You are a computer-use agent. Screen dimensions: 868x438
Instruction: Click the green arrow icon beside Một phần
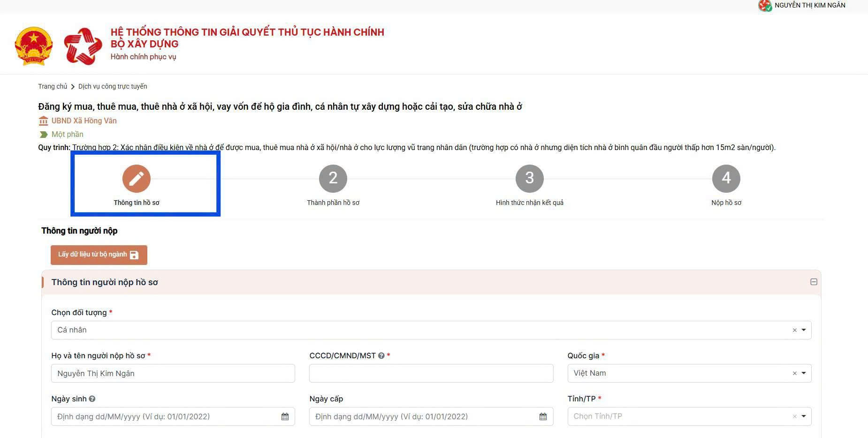[44, 135]
